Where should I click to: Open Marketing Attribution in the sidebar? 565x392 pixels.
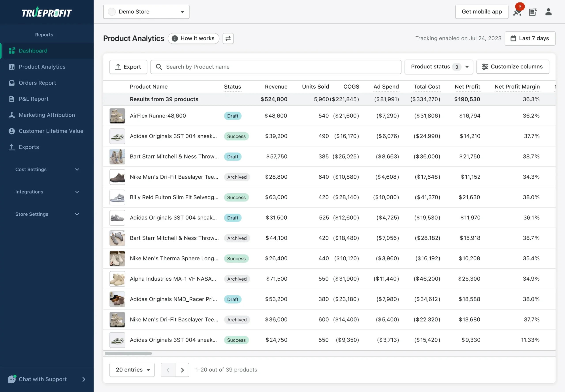click(x=47, y=115)
